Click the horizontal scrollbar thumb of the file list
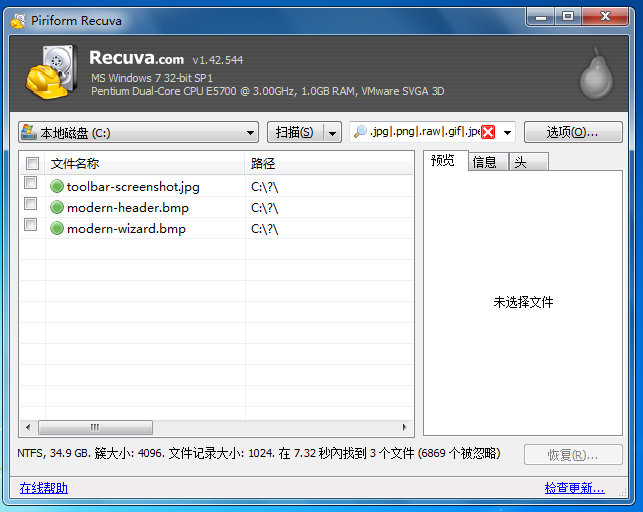643x512 pixels. point(97,427)
